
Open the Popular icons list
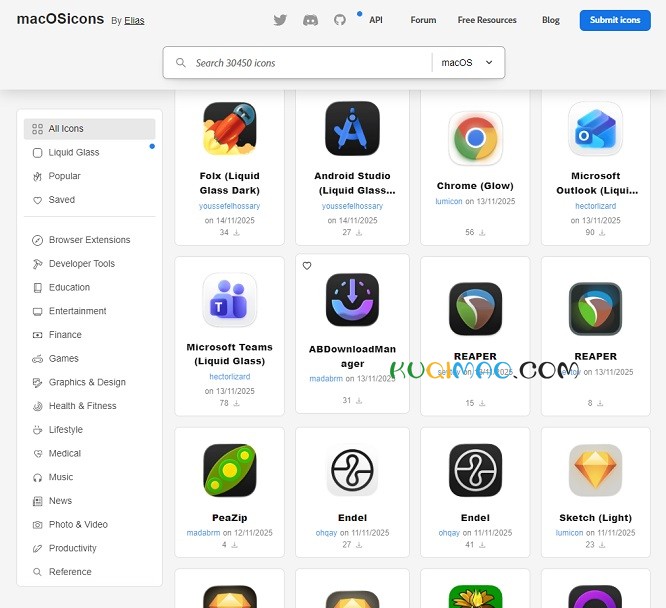(x=90, y=176)
